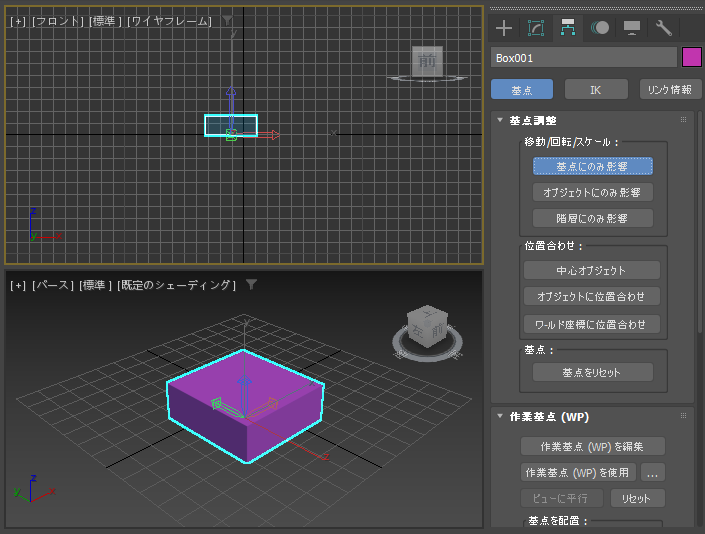
Task: Collapse the 基点調整 rollout
Action: point(500,120)
